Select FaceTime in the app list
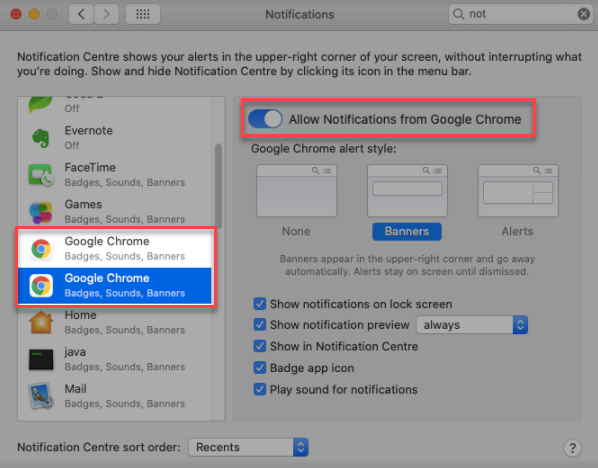The height and width of the screenshot is (468, 598). tap(114, 174)
